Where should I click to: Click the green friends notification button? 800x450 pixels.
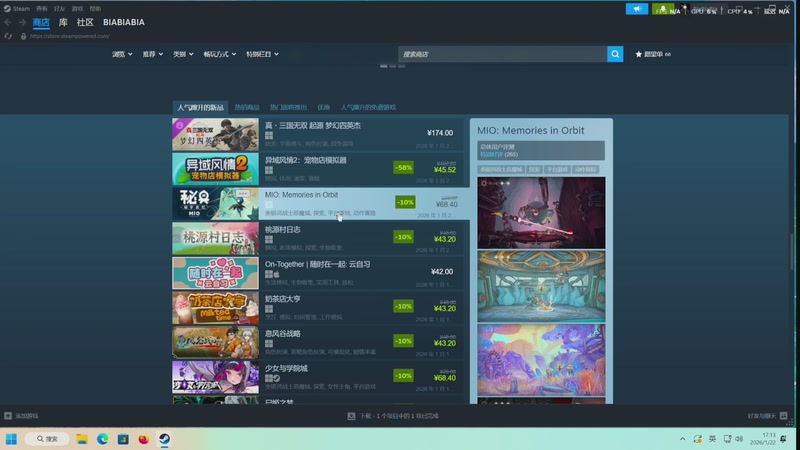(662, 9)
